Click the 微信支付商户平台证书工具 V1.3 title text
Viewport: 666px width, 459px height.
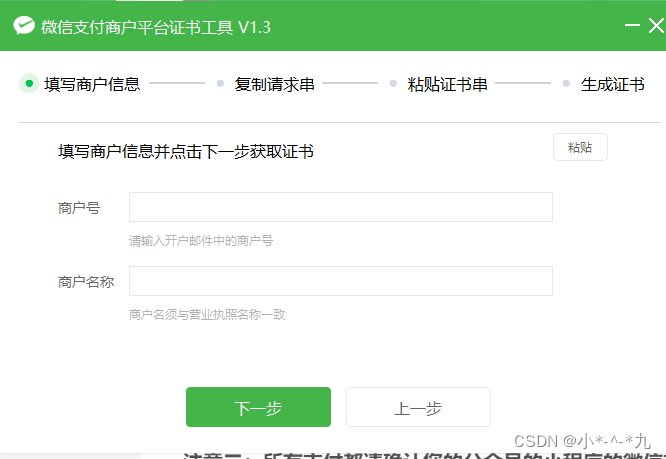[156, 27]
